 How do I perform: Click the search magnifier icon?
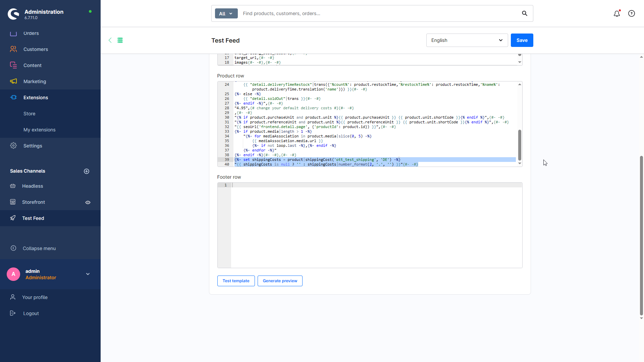coord(525,13)
